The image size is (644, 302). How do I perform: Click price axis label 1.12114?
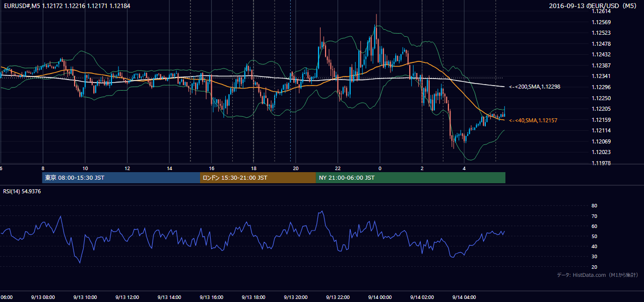pyautogui.click(x=602, y=130)
